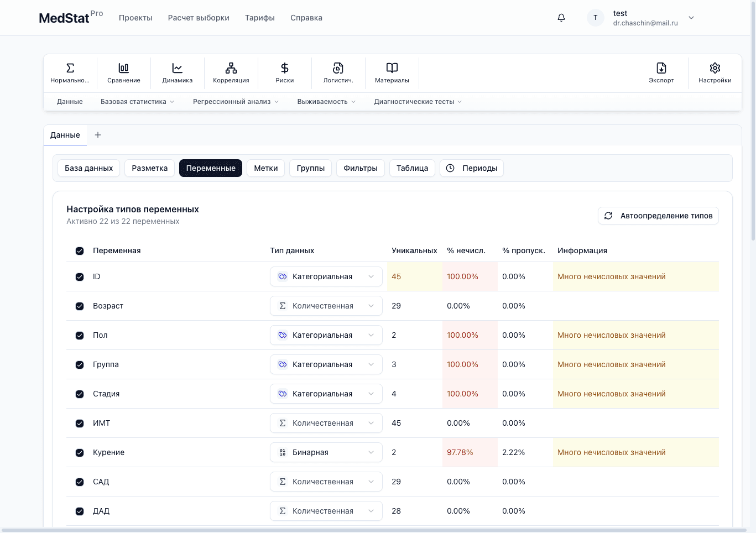This screenshot has width=756, height=533.
Task: Open the Тарифы navigation item
Action: [x=260, y=18]
